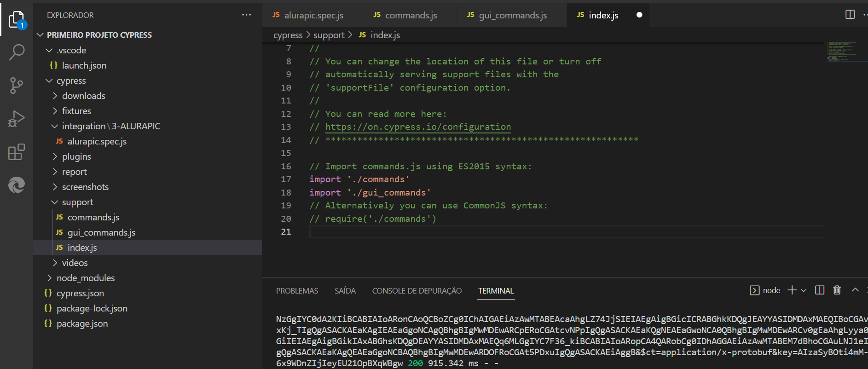Open the Search view icon
The width and height of the screenshot is (868, 369).
coord(17,52)
